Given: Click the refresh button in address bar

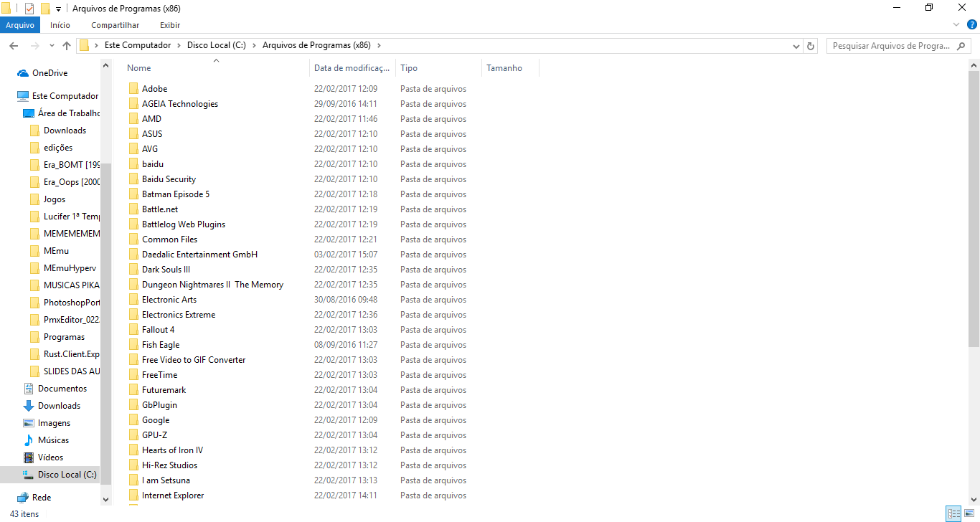Looking at the screenshot, I should tap(811, 46).
